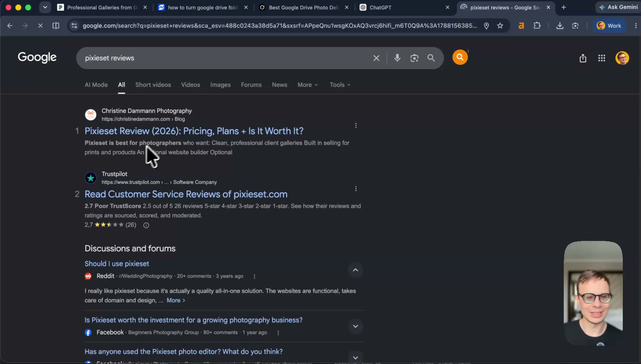Click the screenshot capture toolbar icon
The height and width of the screenshot is (364, 641).
click(575, 26)
